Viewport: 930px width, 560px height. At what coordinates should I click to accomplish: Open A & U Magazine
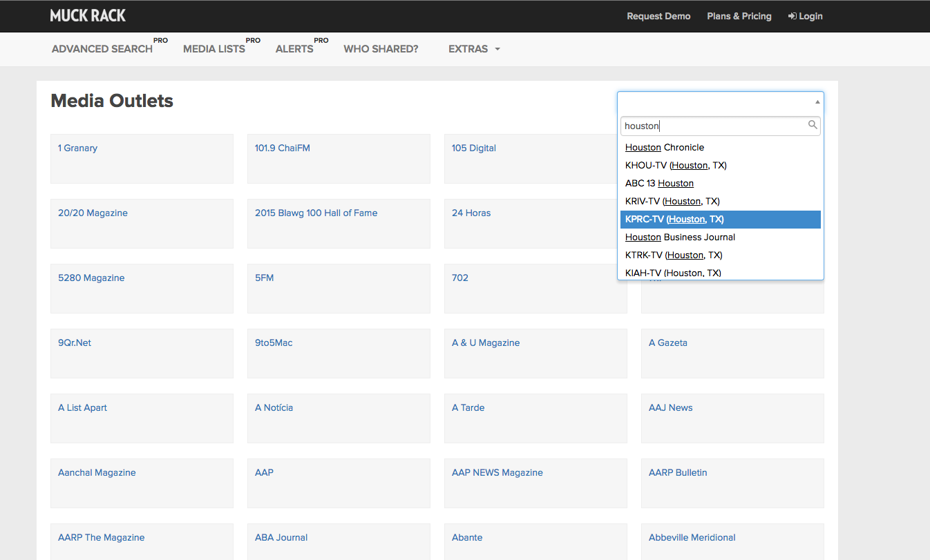tap(486, 342)
